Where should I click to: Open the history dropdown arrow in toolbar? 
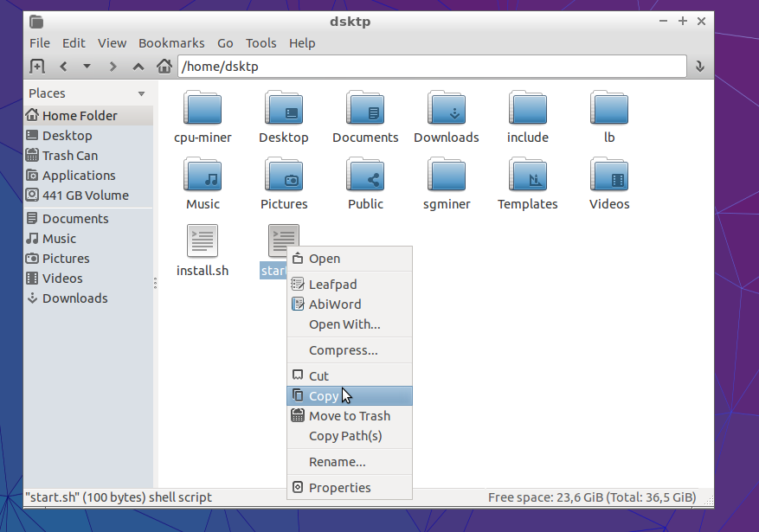point(87,67)
